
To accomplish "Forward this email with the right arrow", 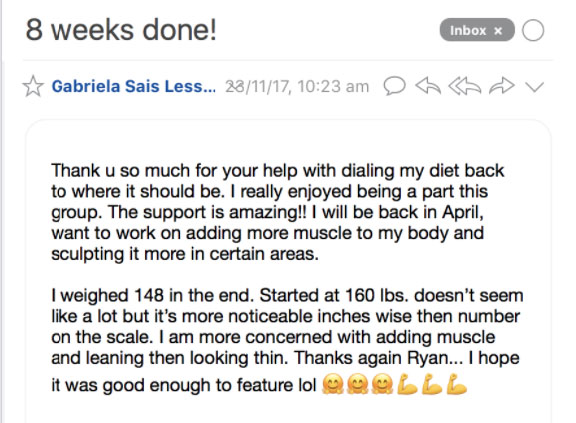I will click(501, 86).
